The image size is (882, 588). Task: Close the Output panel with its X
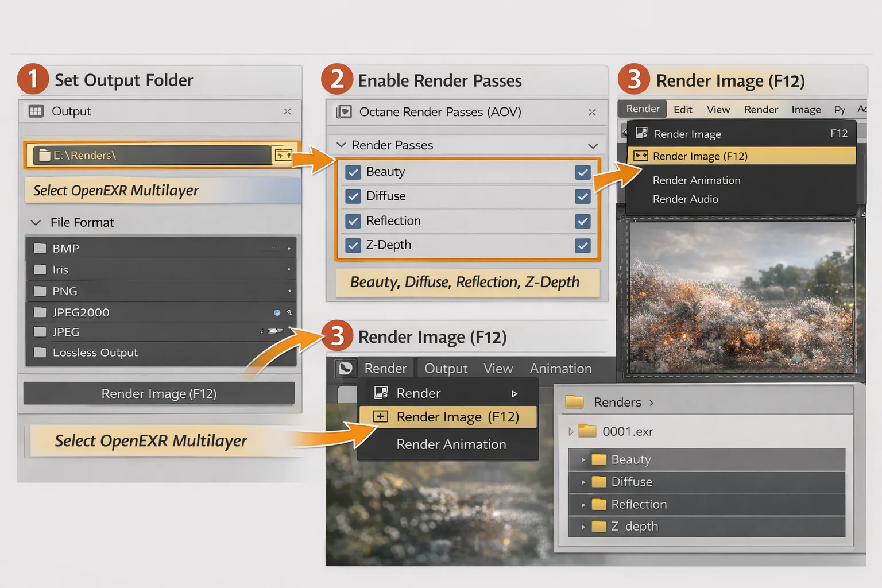pos(287,111)
